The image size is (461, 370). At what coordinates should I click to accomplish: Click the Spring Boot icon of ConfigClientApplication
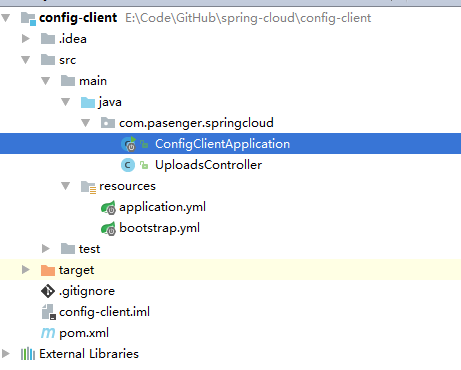click(128, 144)
